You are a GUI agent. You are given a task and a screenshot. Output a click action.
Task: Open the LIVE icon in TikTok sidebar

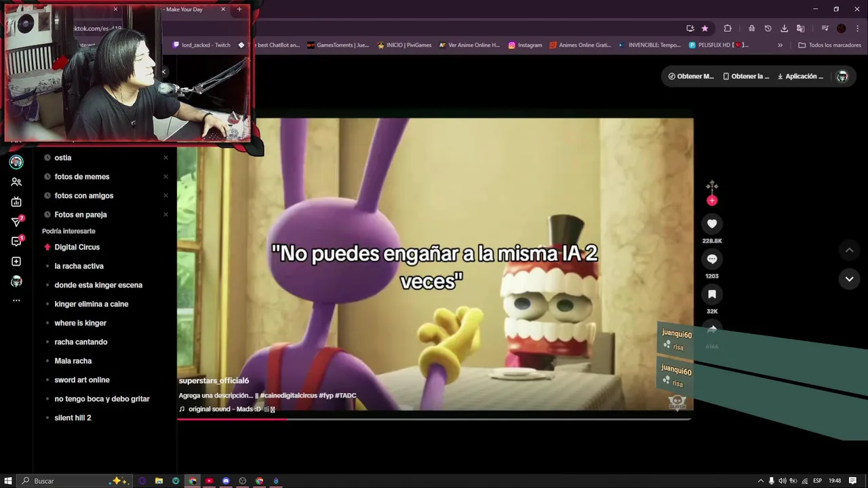pyautogui.click(x=16, y=202)
